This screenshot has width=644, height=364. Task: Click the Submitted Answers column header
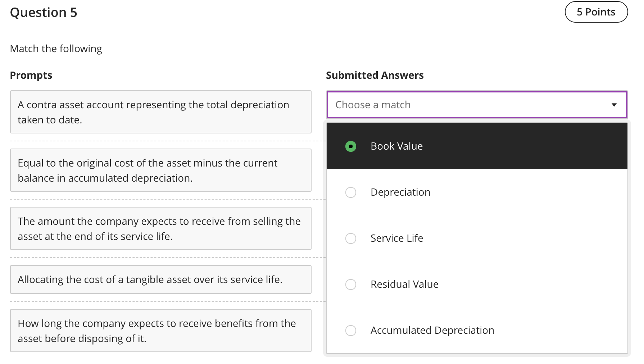[x=375, y=75]
